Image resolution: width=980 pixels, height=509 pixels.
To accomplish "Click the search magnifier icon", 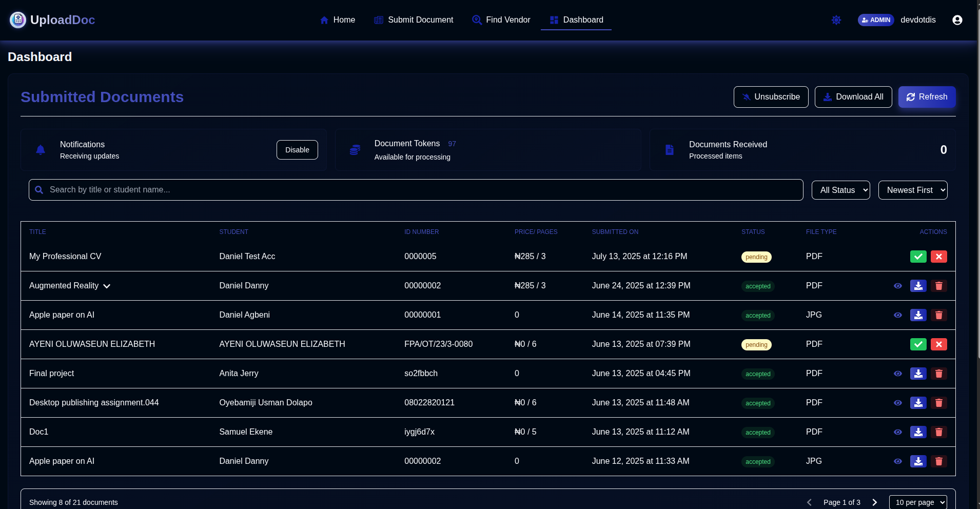I will pos(39,190).
